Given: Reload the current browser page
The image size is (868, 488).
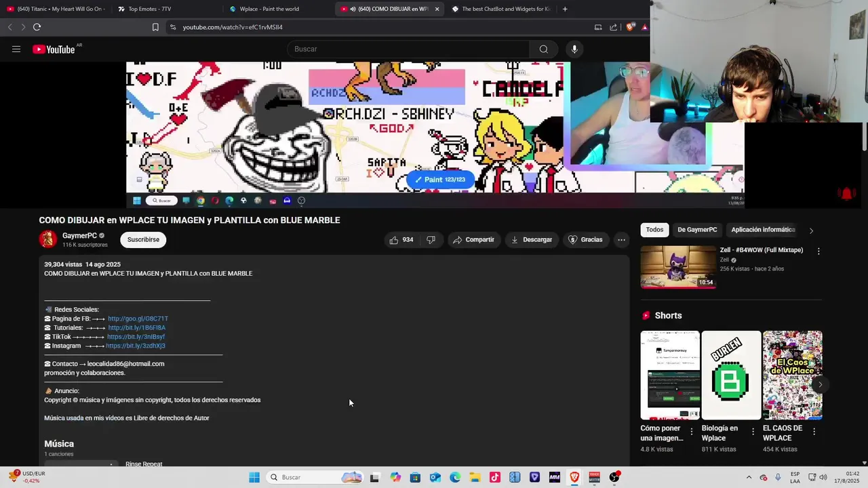Looking at the screenshot, I should click(37, 27).
